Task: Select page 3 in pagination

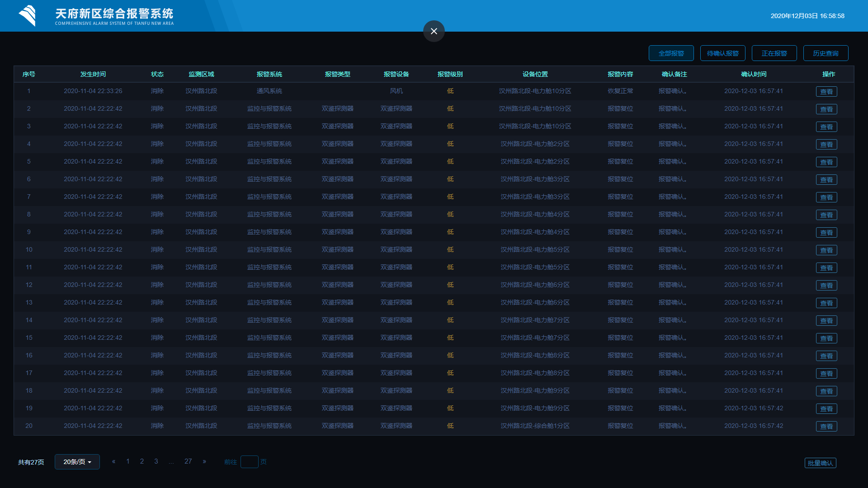Action: coord(156,461)
